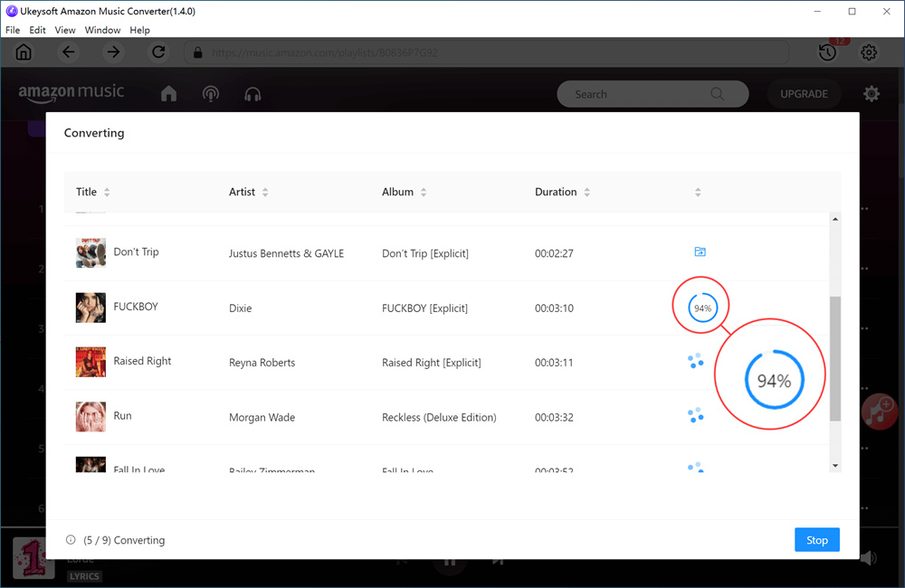Click the '(5 / 9) Converting' status text
The width and height of the screenshot is (905, 588).
point(124,540)
